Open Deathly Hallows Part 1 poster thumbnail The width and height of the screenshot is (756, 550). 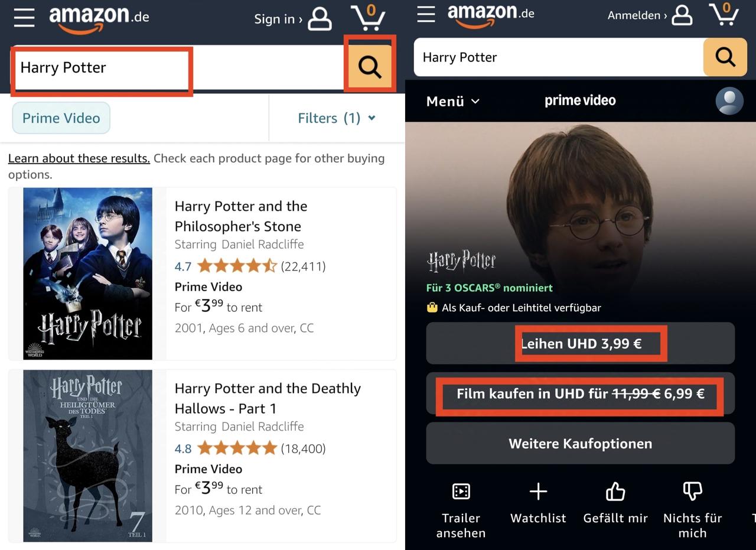(87, 455)
